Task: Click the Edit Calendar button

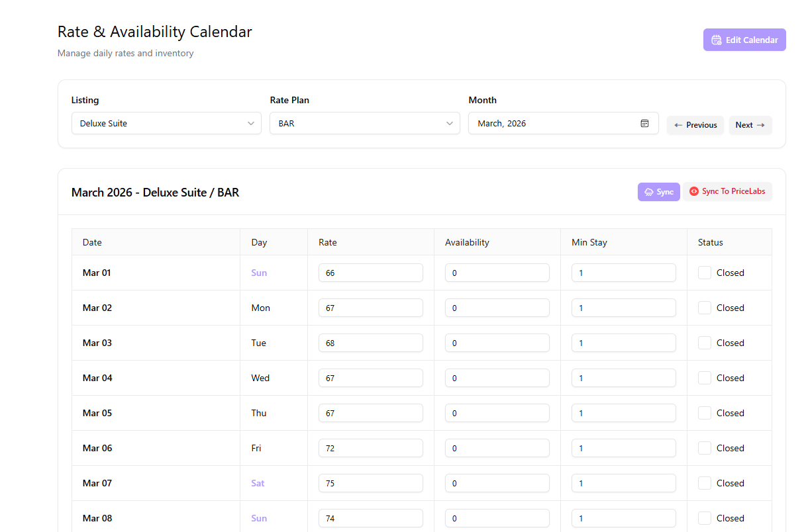Action: coord(744,40)
